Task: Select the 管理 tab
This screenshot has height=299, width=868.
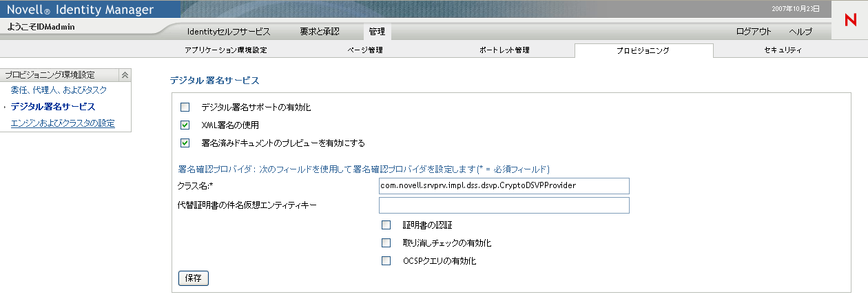Action: point(377,32)
